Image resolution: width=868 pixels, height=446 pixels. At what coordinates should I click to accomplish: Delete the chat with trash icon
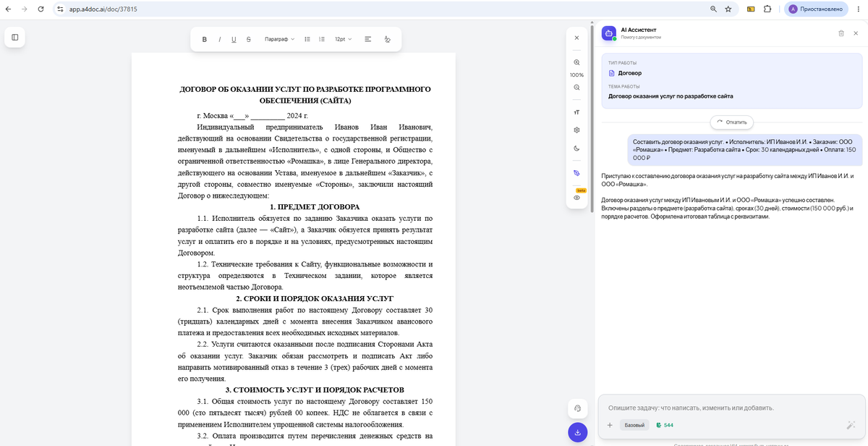tap(841, 33)
